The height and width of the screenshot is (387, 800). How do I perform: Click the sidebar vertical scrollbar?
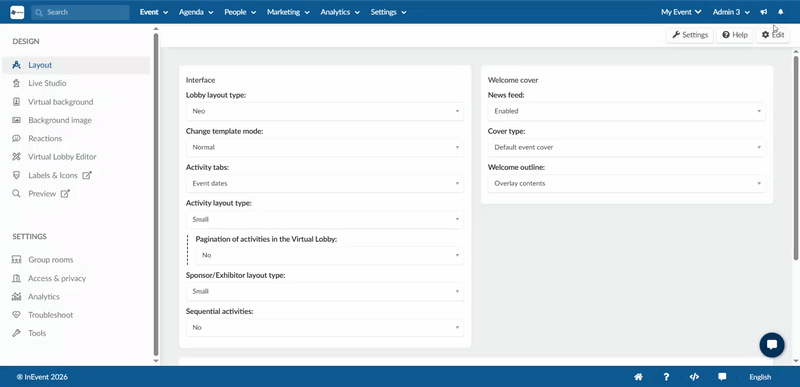coord(156,194)
